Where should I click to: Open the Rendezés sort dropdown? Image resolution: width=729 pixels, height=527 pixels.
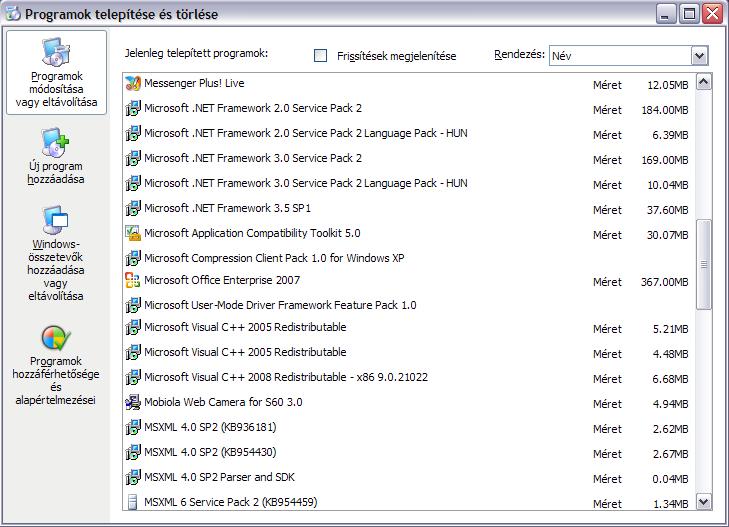699,56
